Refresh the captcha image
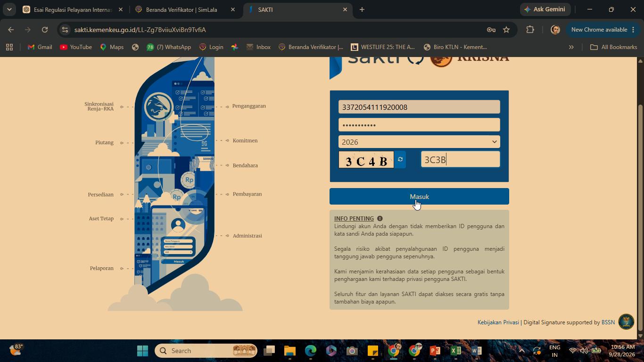The image size is (644, 362). point(400,159)
